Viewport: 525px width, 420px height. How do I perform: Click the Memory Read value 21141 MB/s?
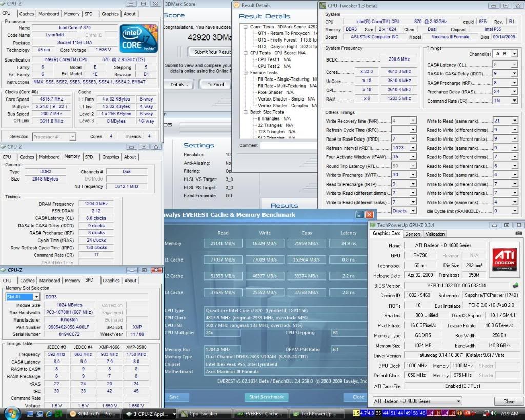click(x=223, y=243)
